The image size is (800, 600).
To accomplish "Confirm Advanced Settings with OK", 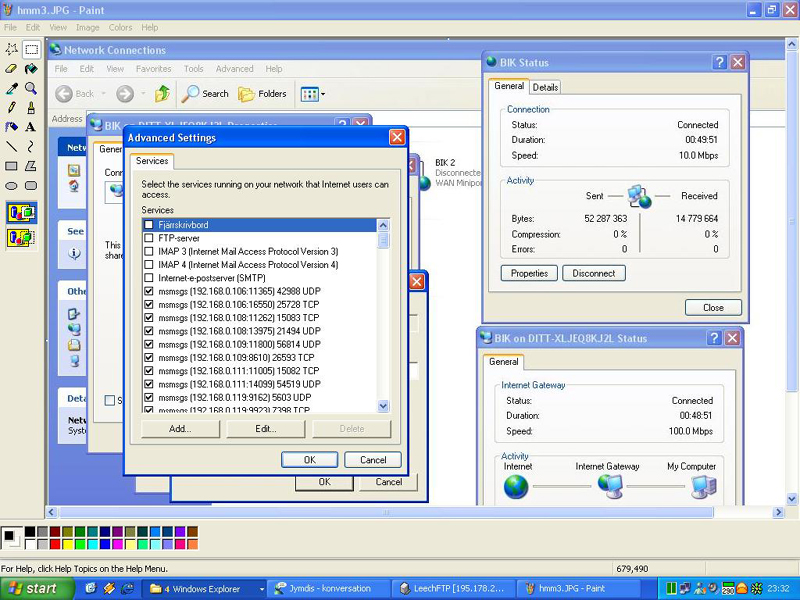I will coord(310,460).
